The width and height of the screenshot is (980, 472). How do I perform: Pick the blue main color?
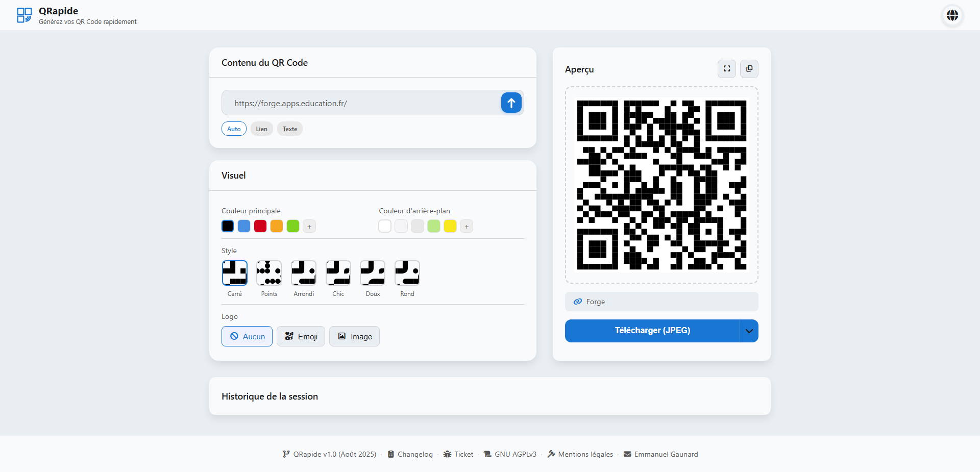point(244,226)
